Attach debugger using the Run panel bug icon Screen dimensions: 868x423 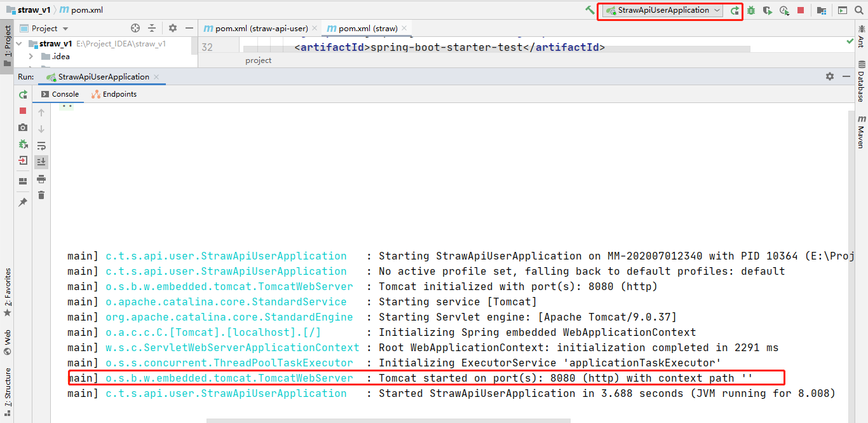(x=23, y=144)
